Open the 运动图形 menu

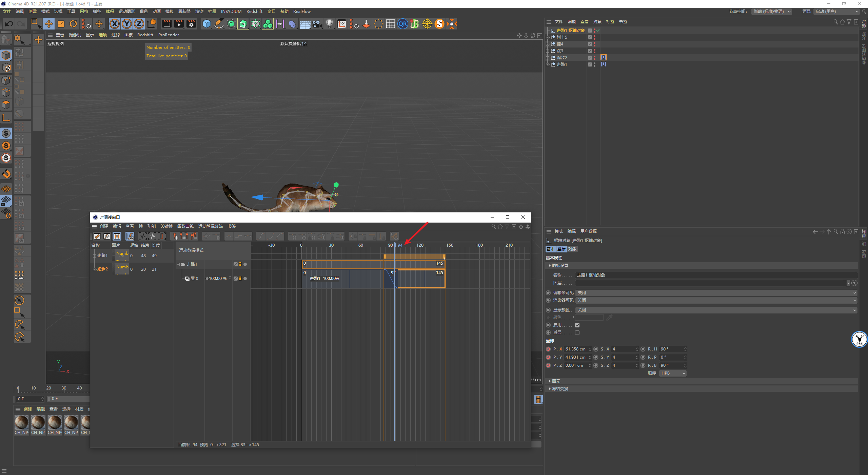click(126, 12)
